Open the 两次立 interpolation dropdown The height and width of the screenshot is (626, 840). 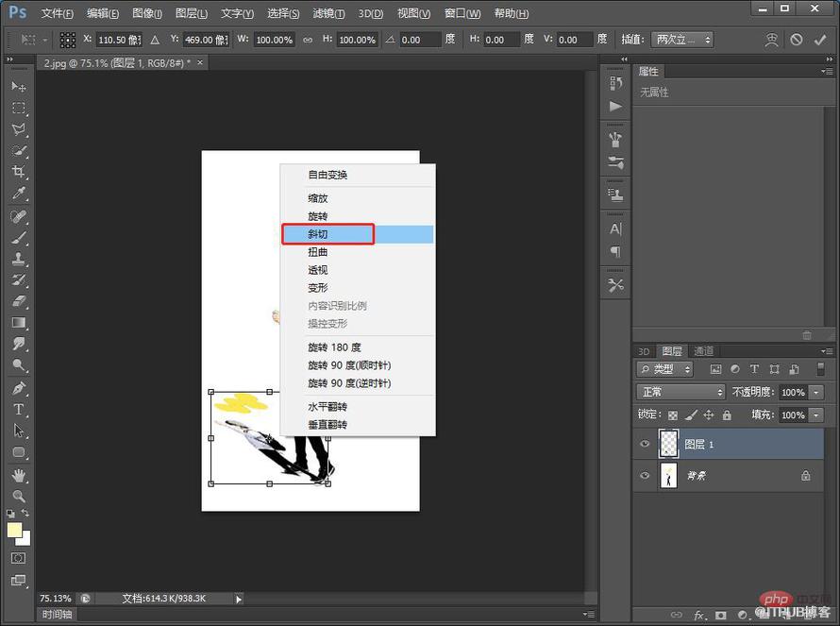(x=682, y=40)
